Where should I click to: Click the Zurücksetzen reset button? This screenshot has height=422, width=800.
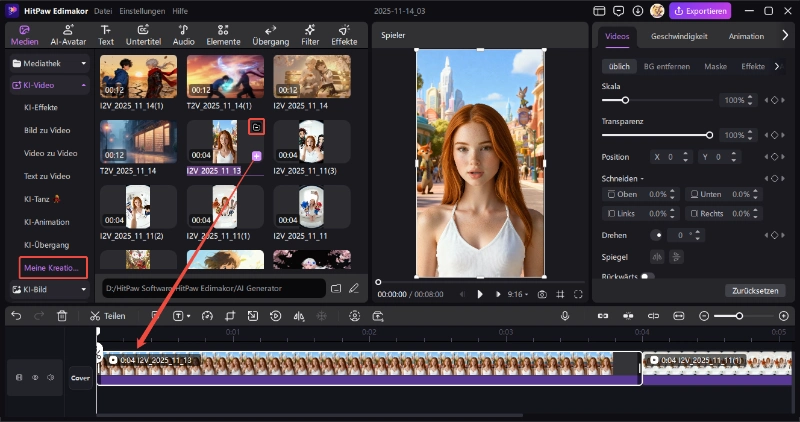click(x=755, y=290)
